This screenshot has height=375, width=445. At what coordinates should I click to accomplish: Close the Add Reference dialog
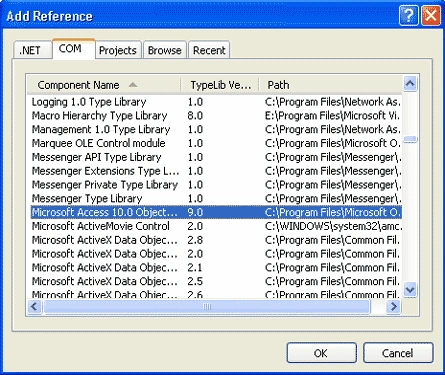tap(431, 15)
